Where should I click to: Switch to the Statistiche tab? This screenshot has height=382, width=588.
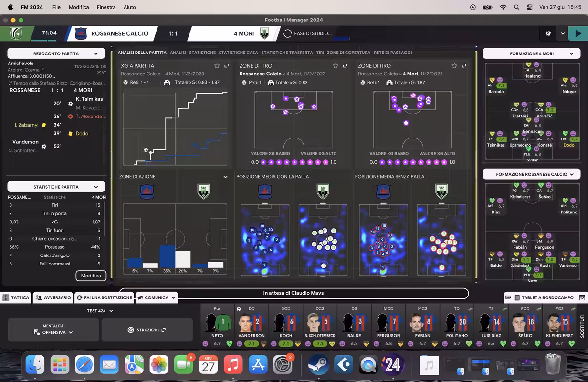coord(202,53)
